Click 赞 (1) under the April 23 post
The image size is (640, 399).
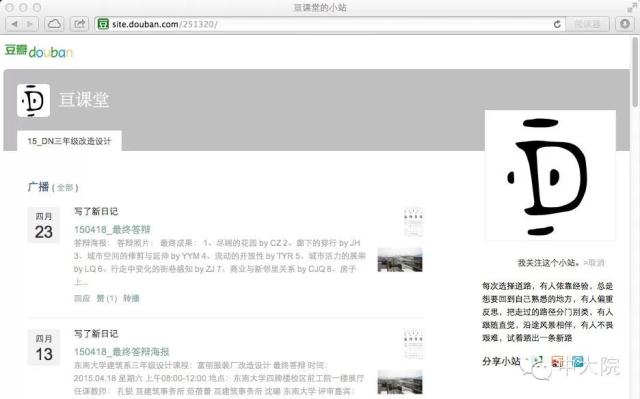click(107, 298)
